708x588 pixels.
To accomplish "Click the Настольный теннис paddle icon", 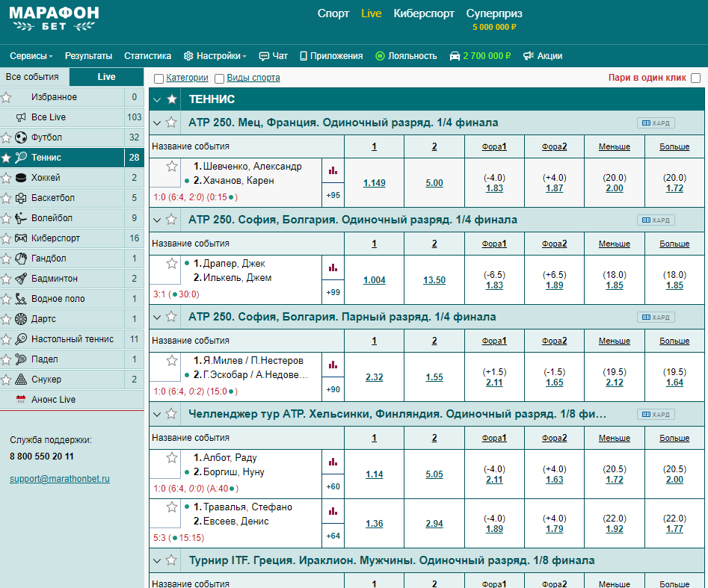I will click(x=21, y=339).
